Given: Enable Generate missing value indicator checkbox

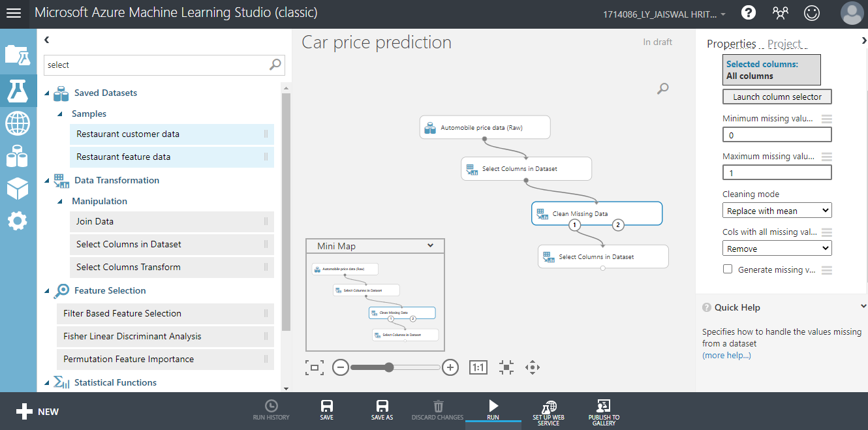Looking at the screenshot, I should coord(728,269).
